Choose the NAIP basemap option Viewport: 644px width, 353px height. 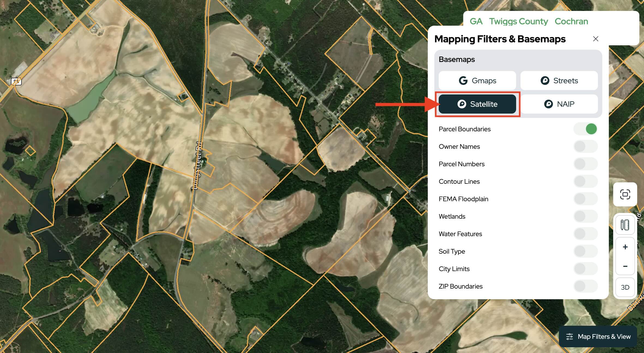[559, 104]
